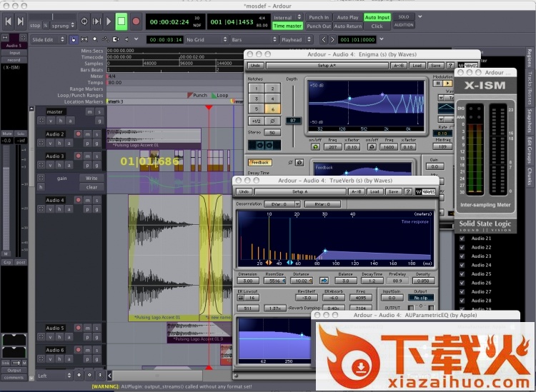The width and height of the screenshot is (536, 392).
Task: Click the Audio 5 mixer gain fader
Action: tap(6, 198)
